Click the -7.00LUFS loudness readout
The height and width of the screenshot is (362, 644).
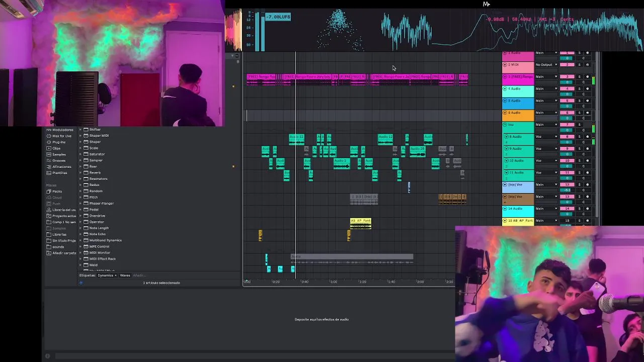coord(278,17)
